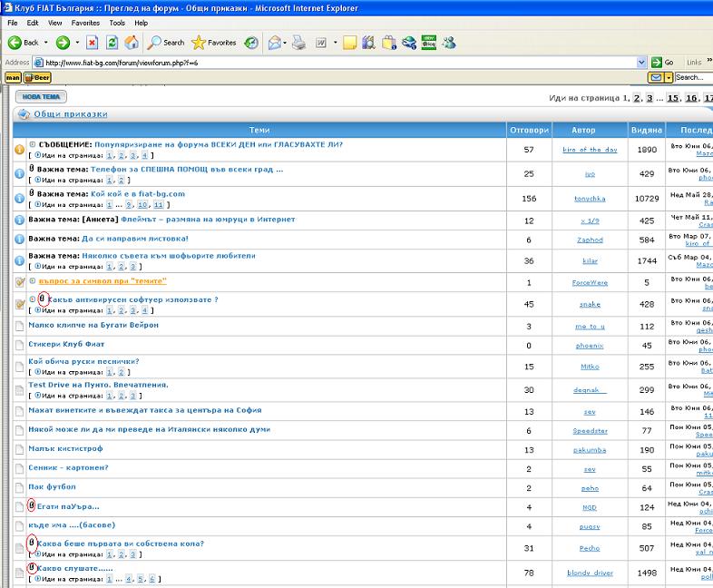This screenshot has height=588, width=713.
Task: Go to page 16 in the pagination
Action: coord(692,98)
